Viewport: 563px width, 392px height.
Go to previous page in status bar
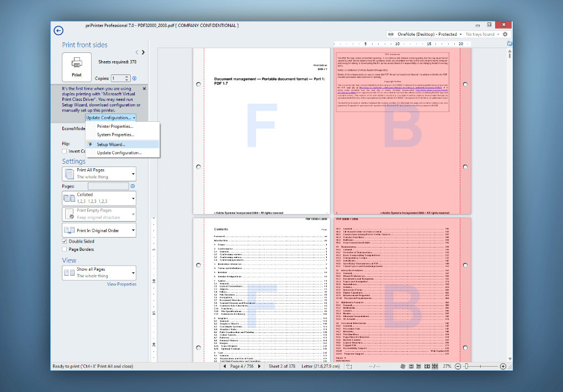[x=225, y=366]
